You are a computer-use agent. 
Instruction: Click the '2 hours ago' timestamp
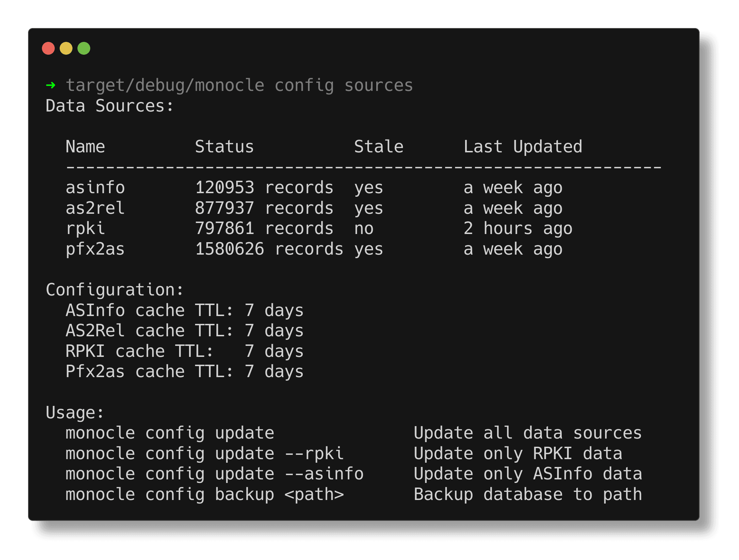click(518, 229)
